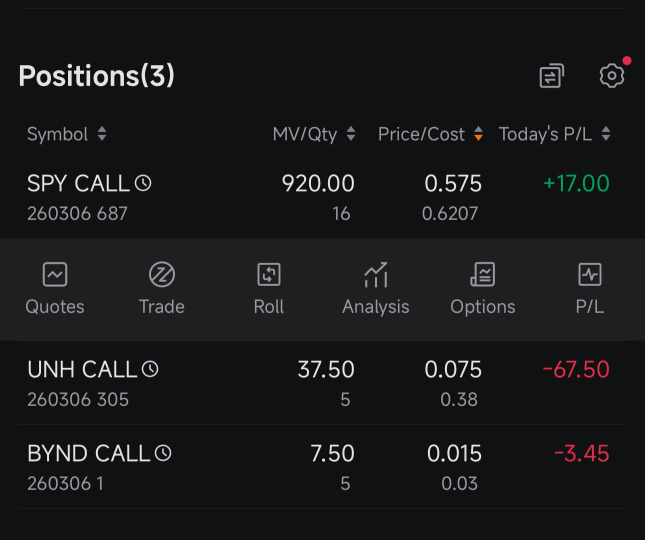Sort positions by Symbol column
Viewport: 645px width, 540px height.
point(67,134)
